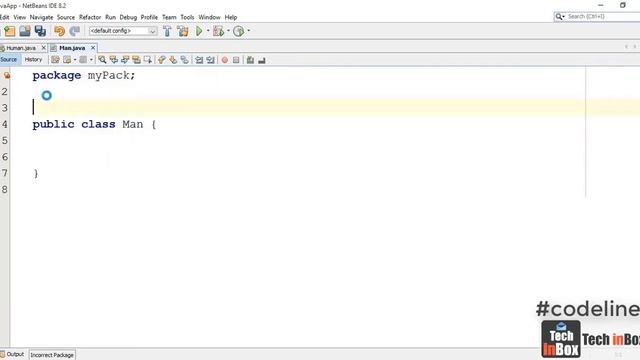
Task: Click the Forward navigation icon
Action: click(x=83, y=60)
